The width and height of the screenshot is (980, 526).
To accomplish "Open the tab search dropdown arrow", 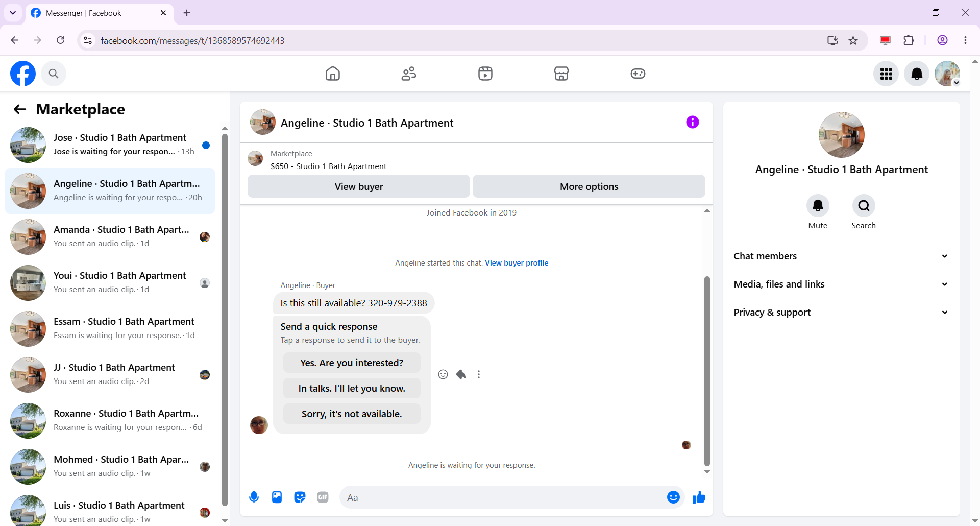I will coord(13,13).
